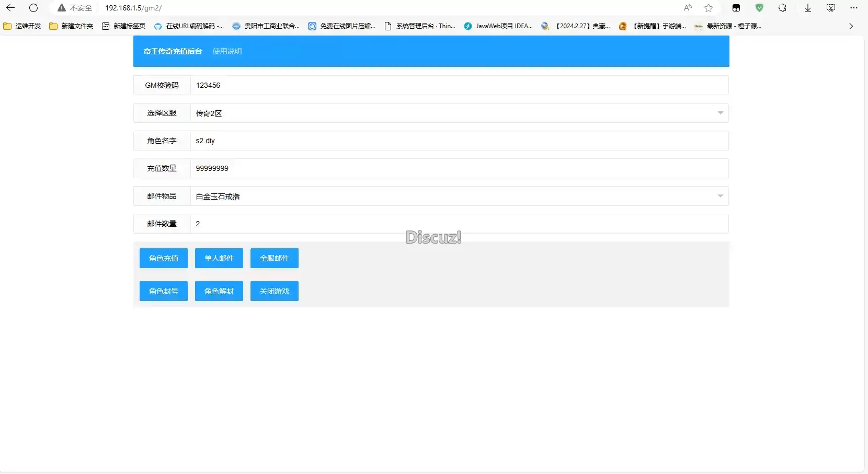Screen dimensions: 868x474
Task: Click the green shield extension icon
Action: point(759,8)
